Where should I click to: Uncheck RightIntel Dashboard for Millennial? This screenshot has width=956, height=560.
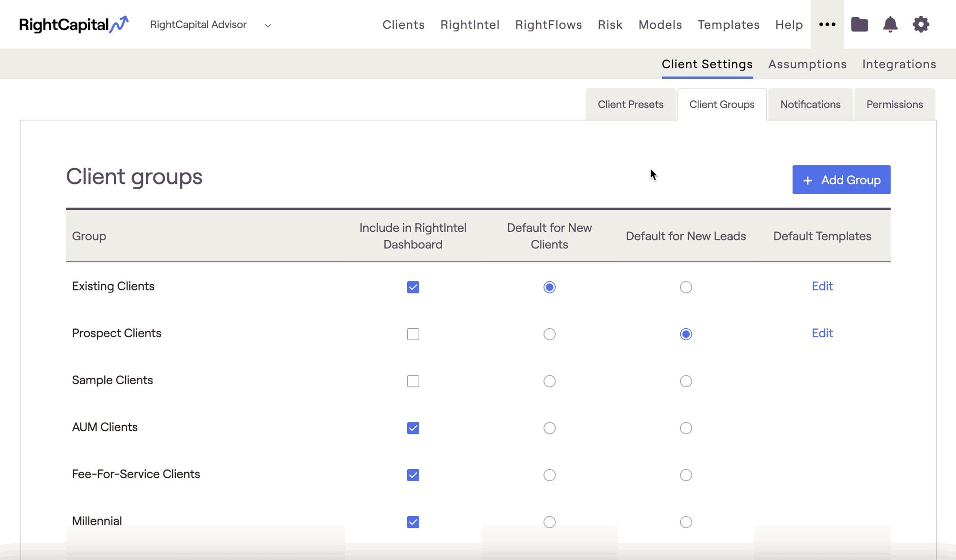413,522
